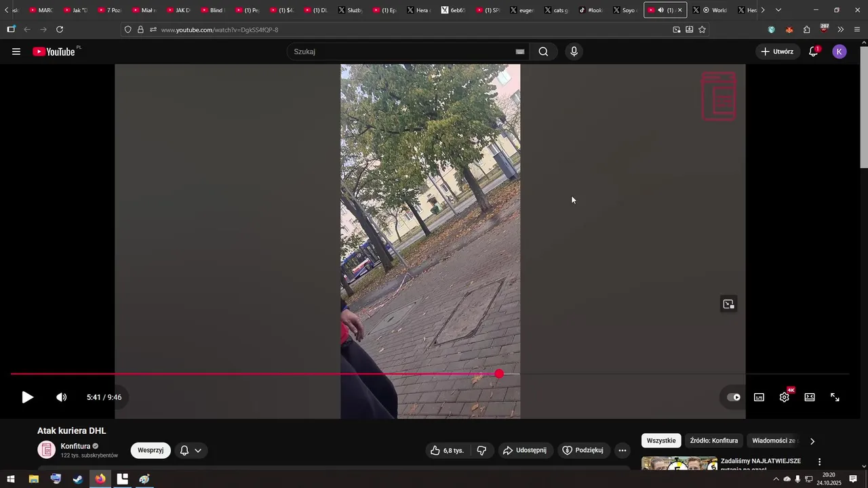The width and height of the screenshot is (868, 488).
Task: Click the picture-in-picture icon over the video
Action: click(x=728, y=304)
